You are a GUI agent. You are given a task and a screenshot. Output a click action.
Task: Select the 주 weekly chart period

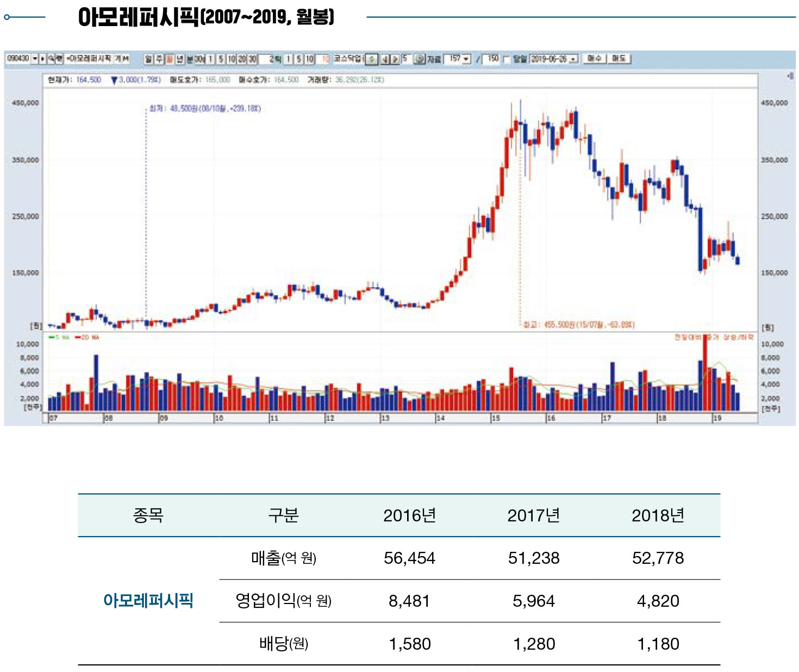pyautogui.click(x=159, y=59)
